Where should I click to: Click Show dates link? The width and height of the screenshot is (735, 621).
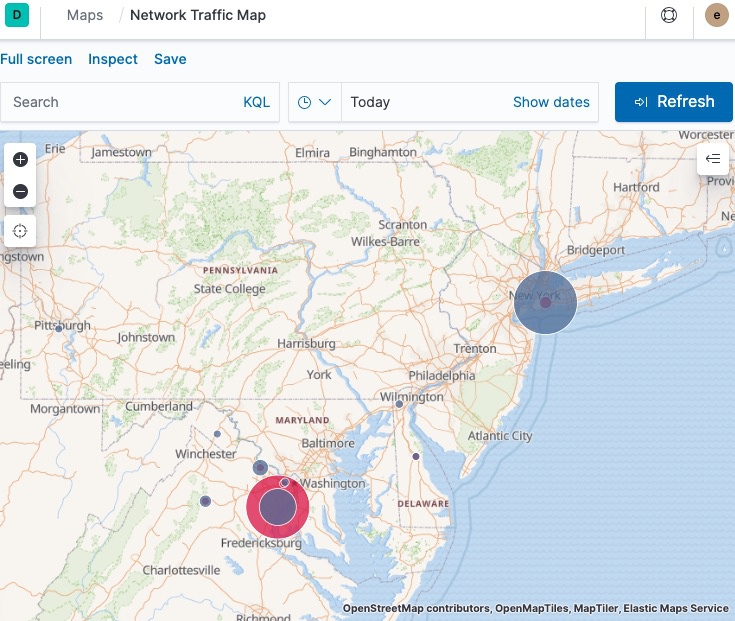(551, 102)
